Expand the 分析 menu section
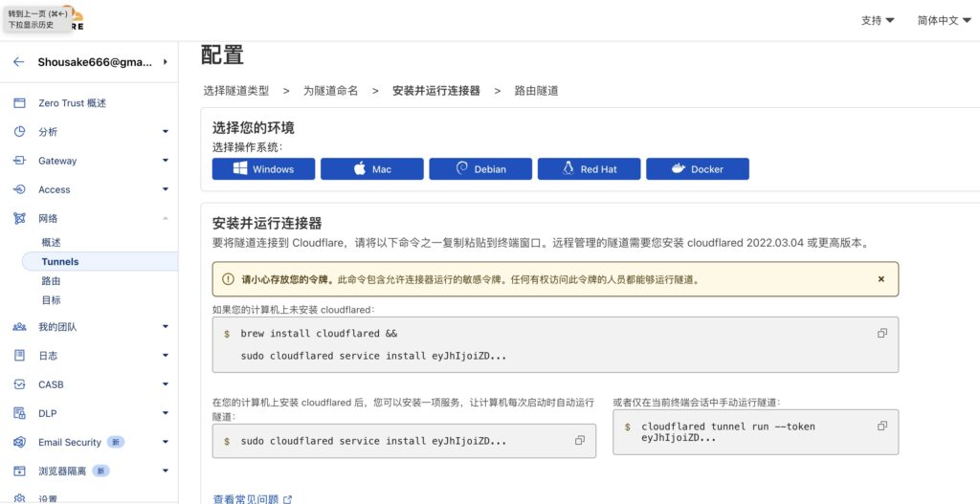The image size is (980, 504). click(x=165, y=132)
